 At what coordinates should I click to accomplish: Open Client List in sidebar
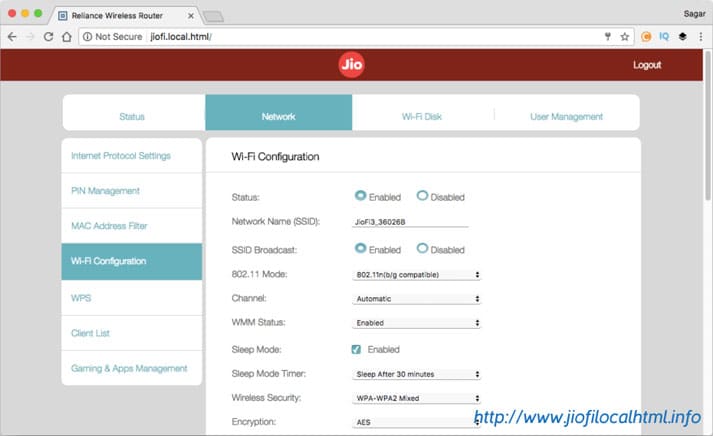(x=131, y=333)
